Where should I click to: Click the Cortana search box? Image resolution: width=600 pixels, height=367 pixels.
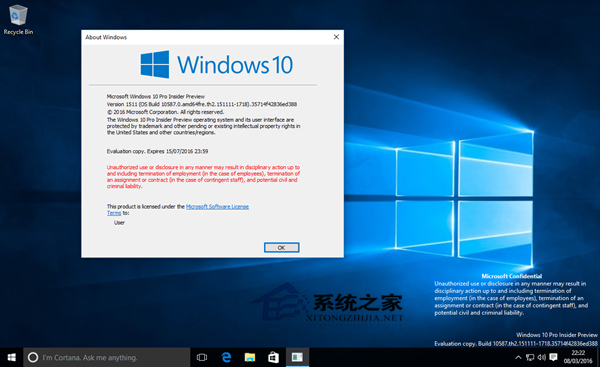107,357
